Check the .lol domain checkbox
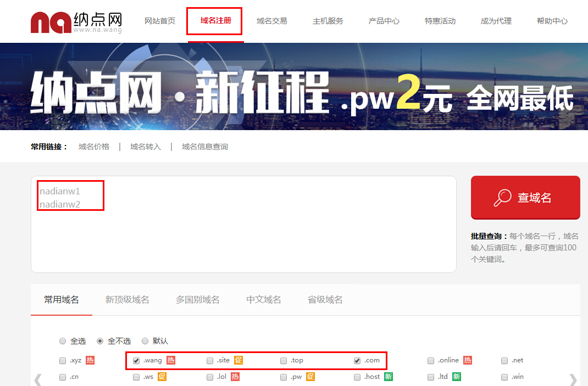588x386 pixels. (x=210, y=377)
